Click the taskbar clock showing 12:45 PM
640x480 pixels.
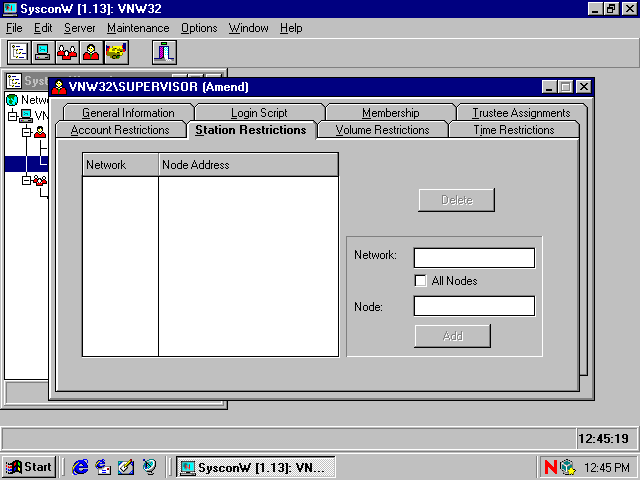click(x=607, y=467)
